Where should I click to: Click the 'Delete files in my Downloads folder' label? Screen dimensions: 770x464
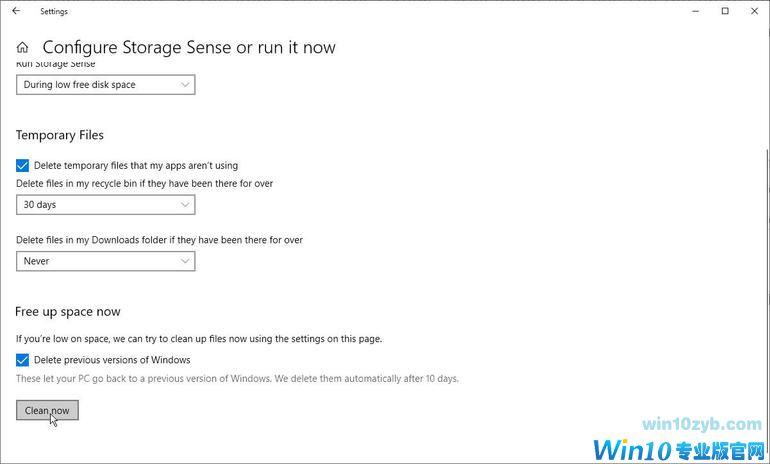(160, 240)
